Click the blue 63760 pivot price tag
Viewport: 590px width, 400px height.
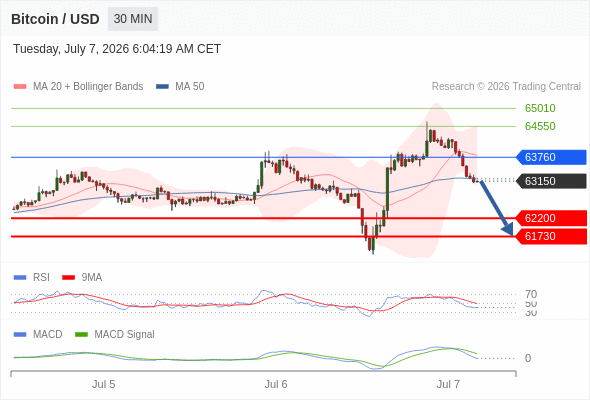pyautogui.click(x=551, y=157)
